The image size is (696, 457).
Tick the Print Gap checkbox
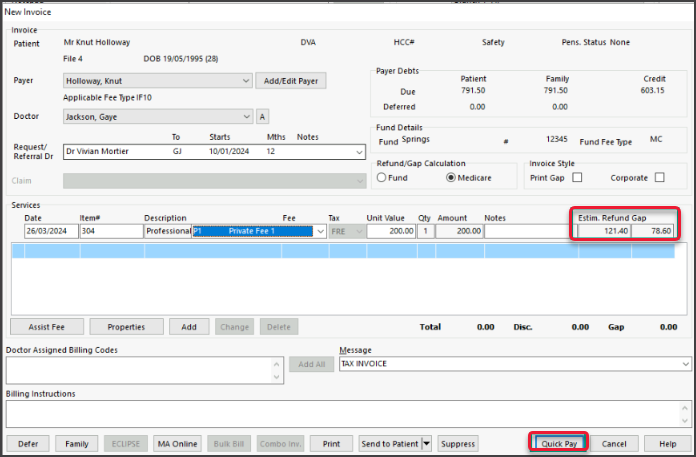pyautogui.click(x=577, y=177)
